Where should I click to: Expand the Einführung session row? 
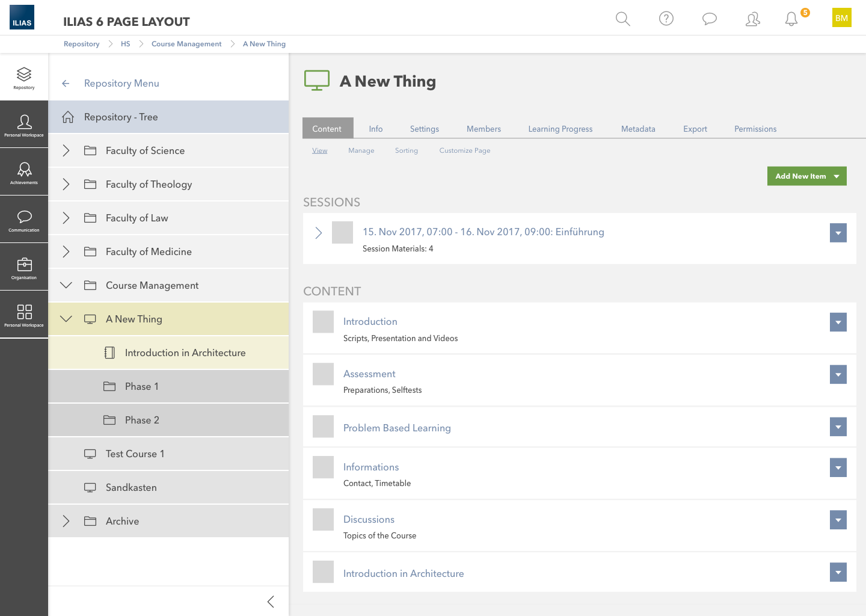coord(319,233)
